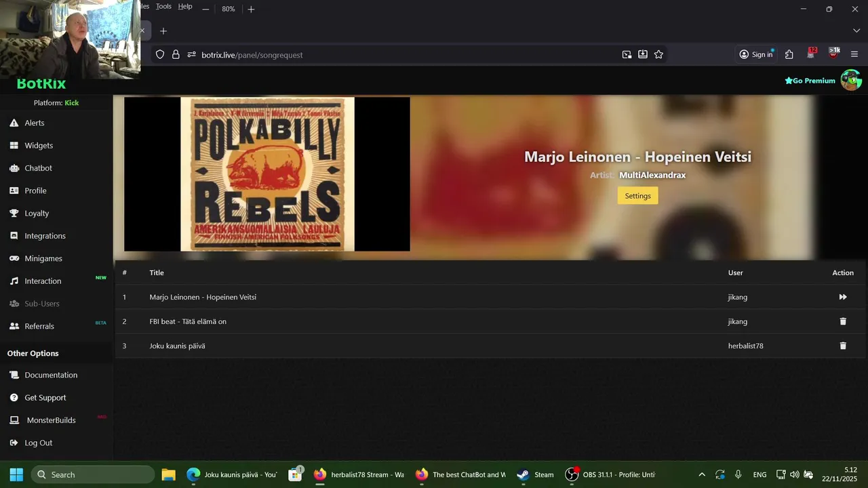Click the User column header
Viewport: 868px width, 488px height.
click(x=735, y=272)
